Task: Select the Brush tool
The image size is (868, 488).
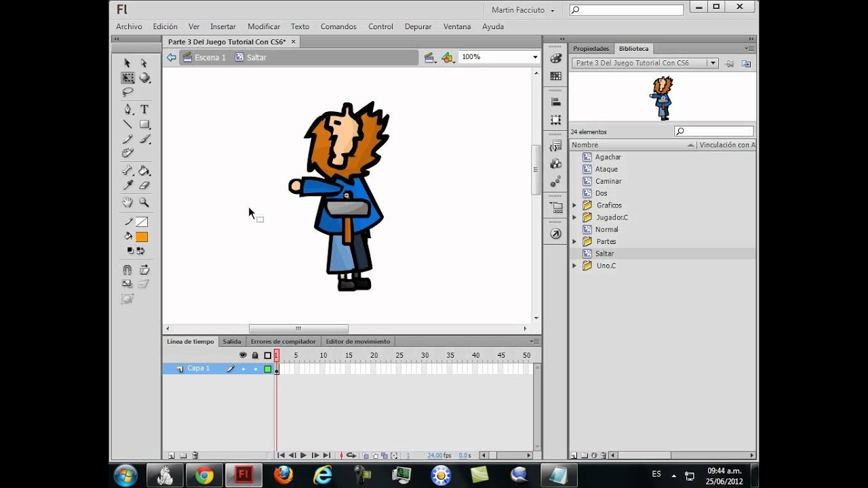Action: click(x=144, y=139)
